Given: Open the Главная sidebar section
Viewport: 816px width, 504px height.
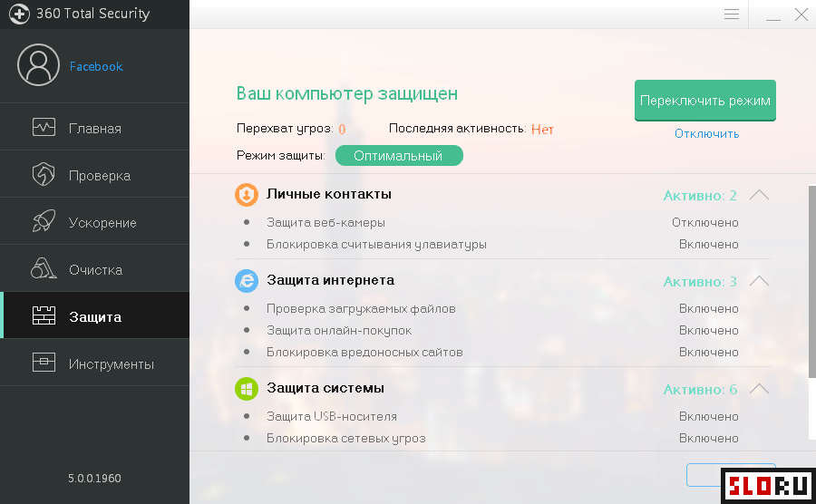Looking at the screenshot, I should [94, 128].
